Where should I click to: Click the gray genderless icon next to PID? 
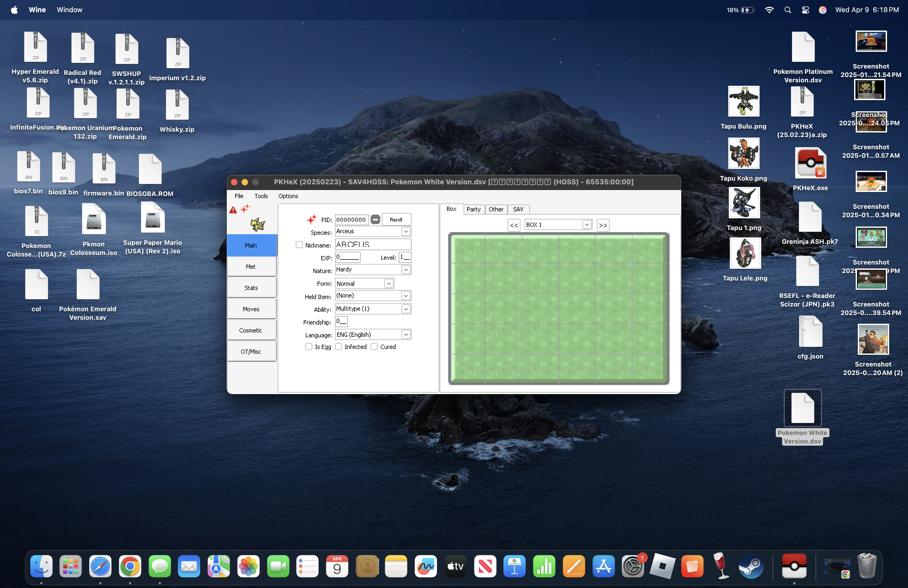(375, 219)
